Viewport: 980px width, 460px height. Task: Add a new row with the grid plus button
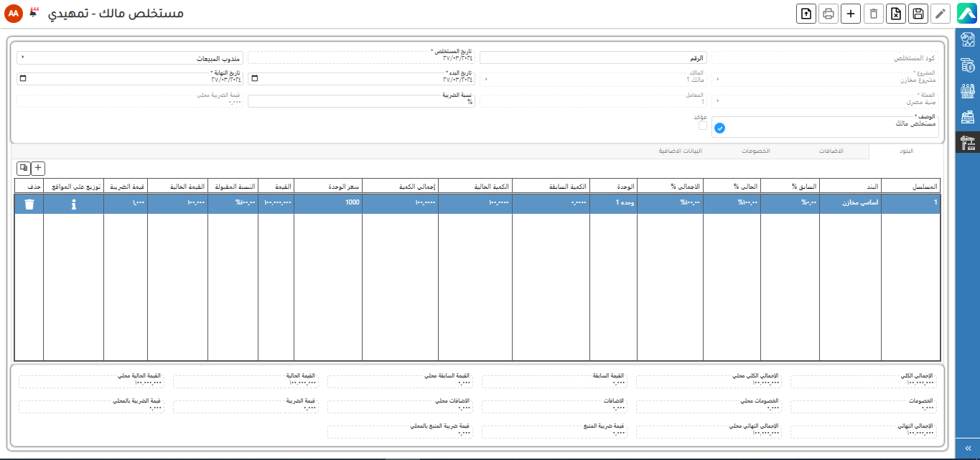coord(38,168)
